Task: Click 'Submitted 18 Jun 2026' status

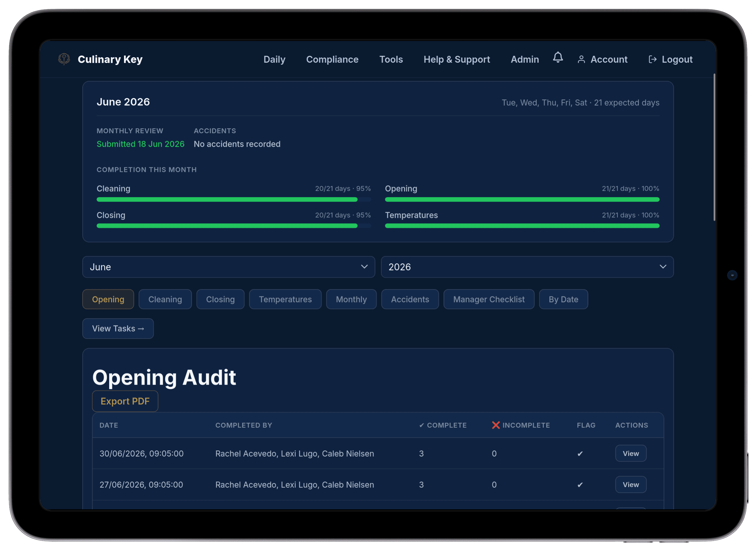Action: pos(140,144)
